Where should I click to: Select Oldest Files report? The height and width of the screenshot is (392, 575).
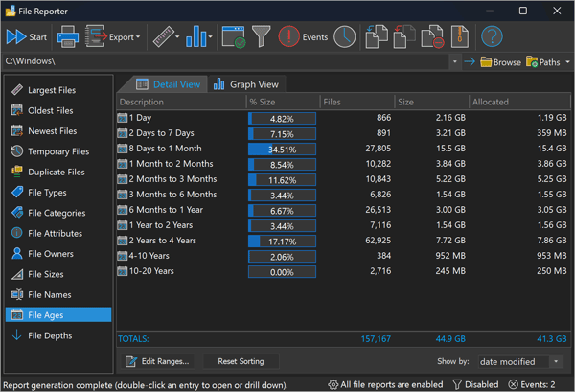(x=58, y=111)
